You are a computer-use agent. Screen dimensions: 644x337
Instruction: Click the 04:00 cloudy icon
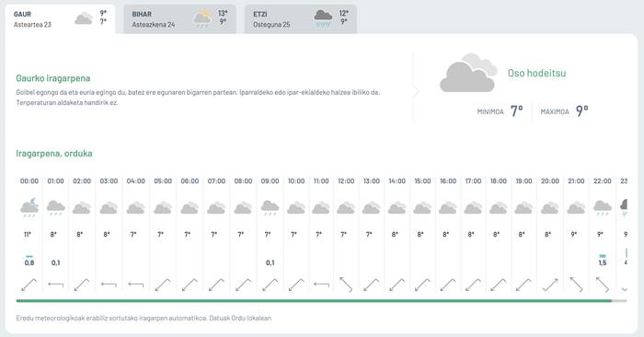[135, 207]
